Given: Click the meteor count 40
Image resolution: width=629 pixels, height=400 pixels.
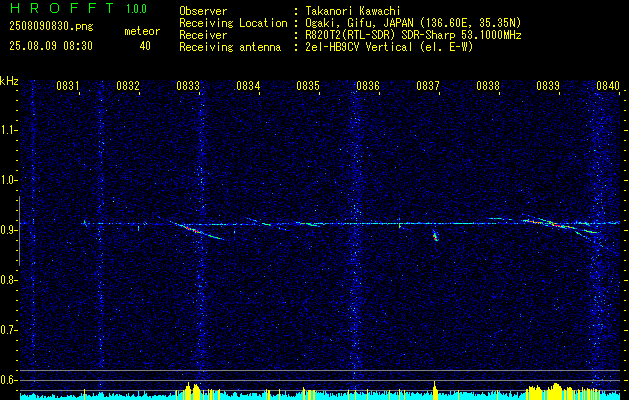Looking at the screenshot, I should [x=145, y=46].
